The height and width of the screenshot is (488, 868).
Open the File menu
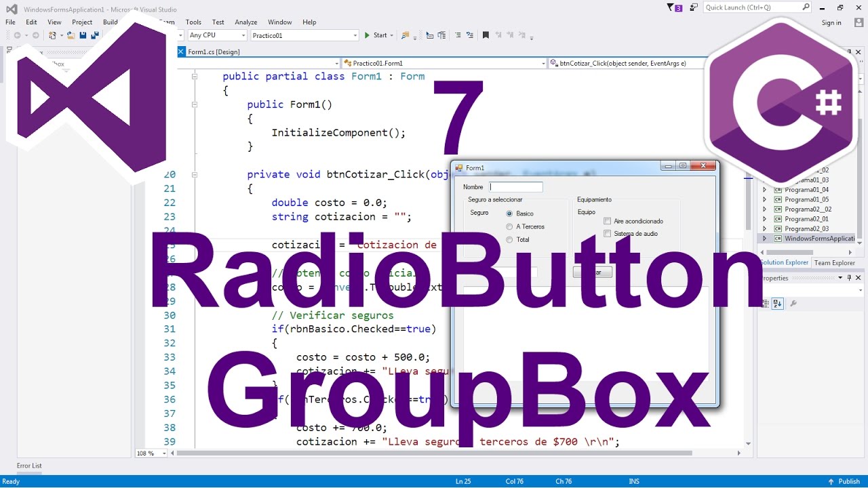point(10,22)
